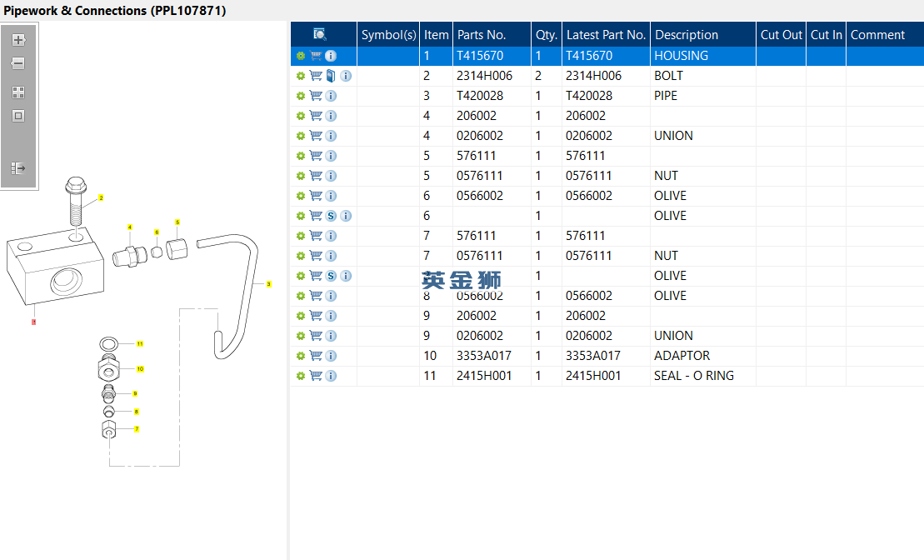Open info for SEAL - O RING 2415H001

pos(331,376)
